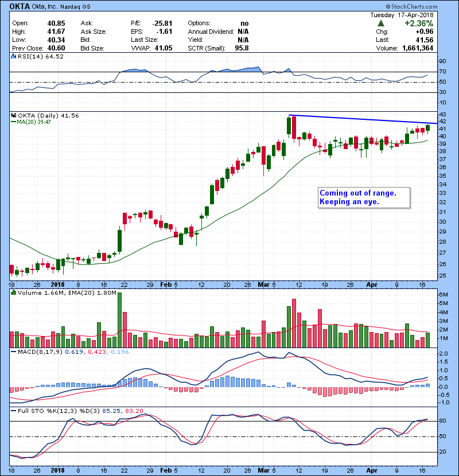Image resolution: width=459 pixels, height=476 pixels.
Task: Click the Options value no
Action: coord(244,24)
